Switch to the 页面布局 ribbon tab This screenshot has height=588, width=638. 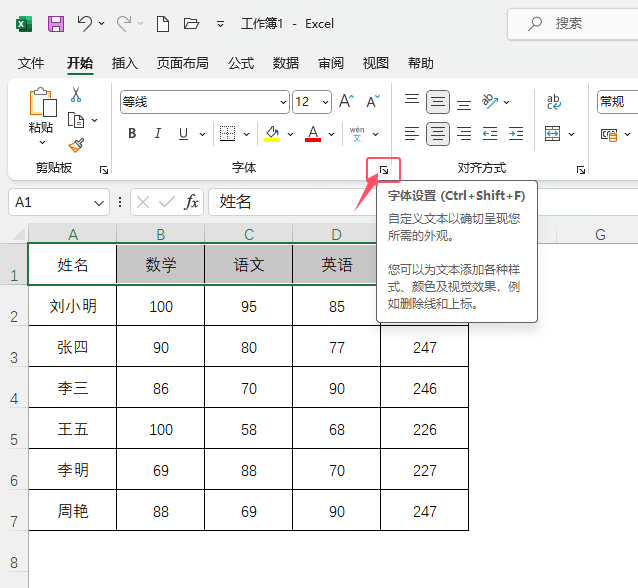[x=183, y=63]
